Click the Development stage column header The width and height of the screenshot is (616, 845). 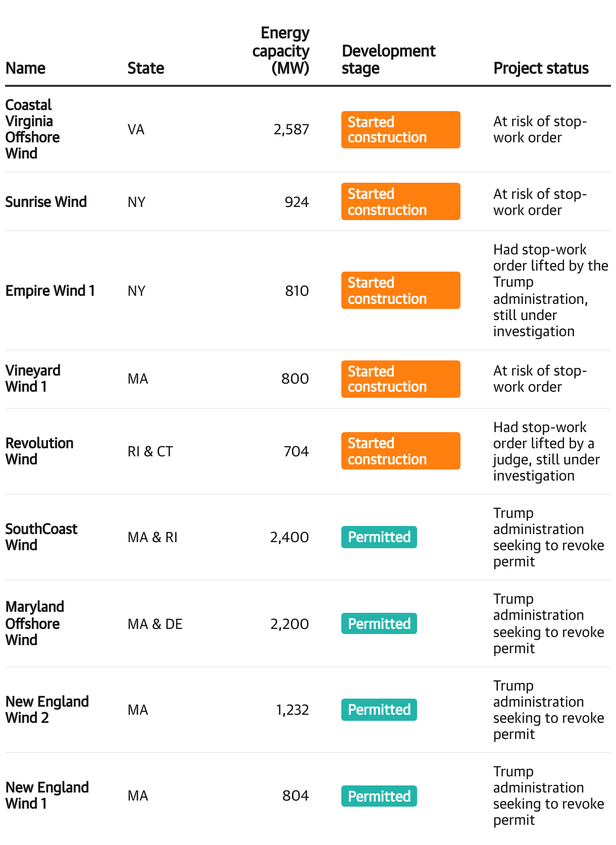[388, 60]
